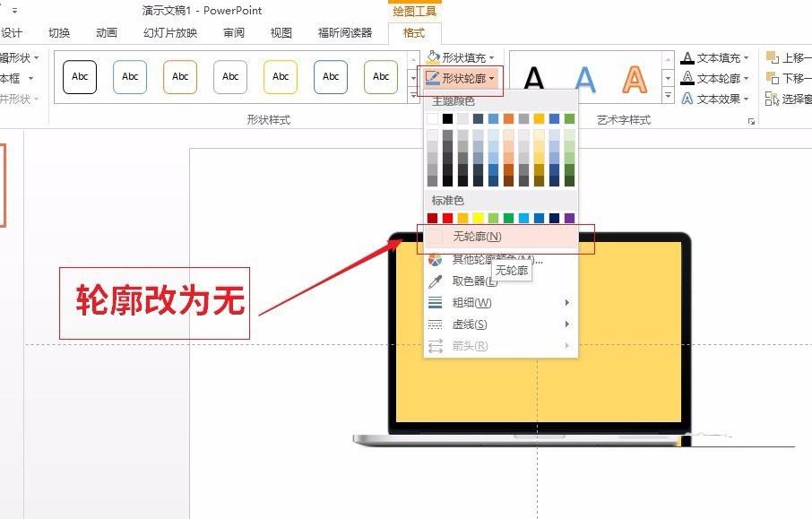Click the blue outlined A artistic style

[x=587, y=79]
